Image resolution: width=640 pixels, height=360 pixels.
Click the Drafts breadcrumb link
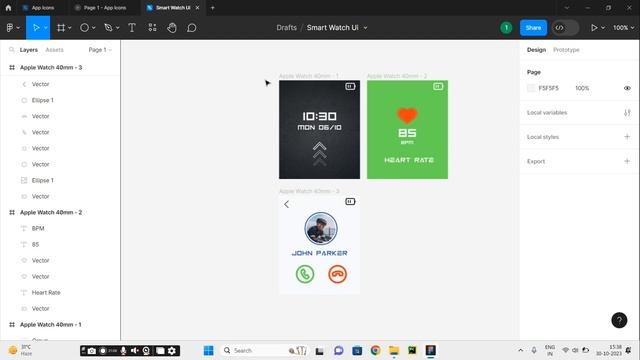point(287,28)
